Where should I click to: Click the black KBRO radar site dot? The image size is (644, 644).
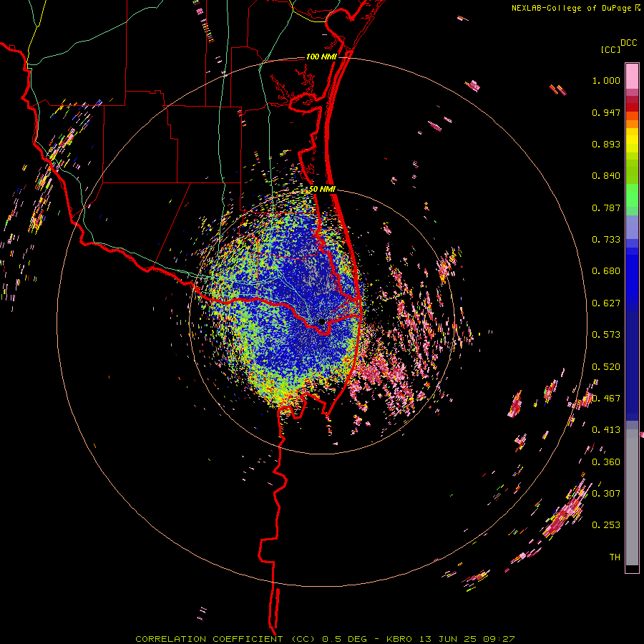pos(321,321)
